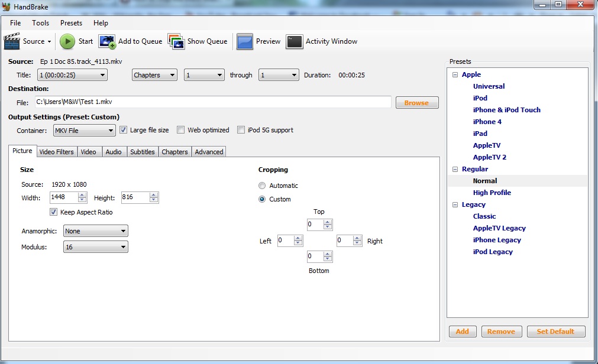Open the Modulus dropdown
Viewport: 598px width, 364px height.
[95, 247]
